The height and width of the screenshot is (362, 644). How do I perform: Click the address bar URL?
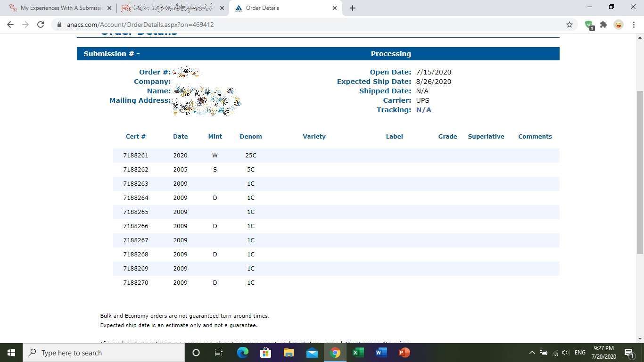(140, 25)
